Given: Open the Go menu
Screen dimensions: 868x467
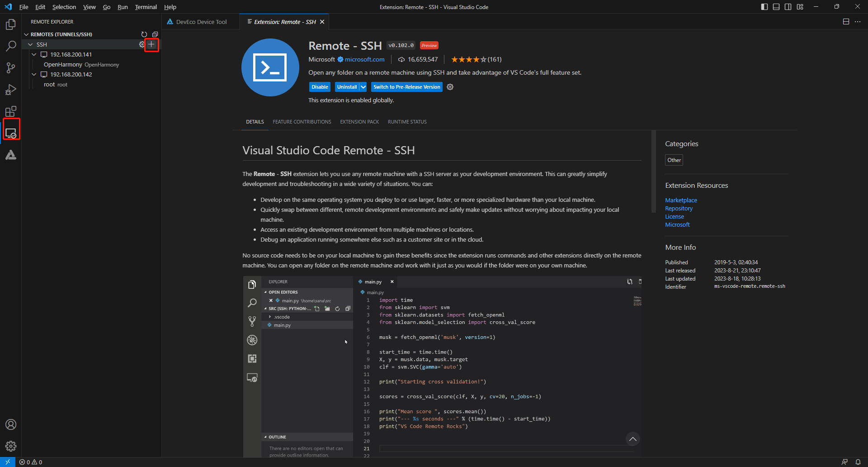Looking at the screenshot, I should click(x=107, y=7).
